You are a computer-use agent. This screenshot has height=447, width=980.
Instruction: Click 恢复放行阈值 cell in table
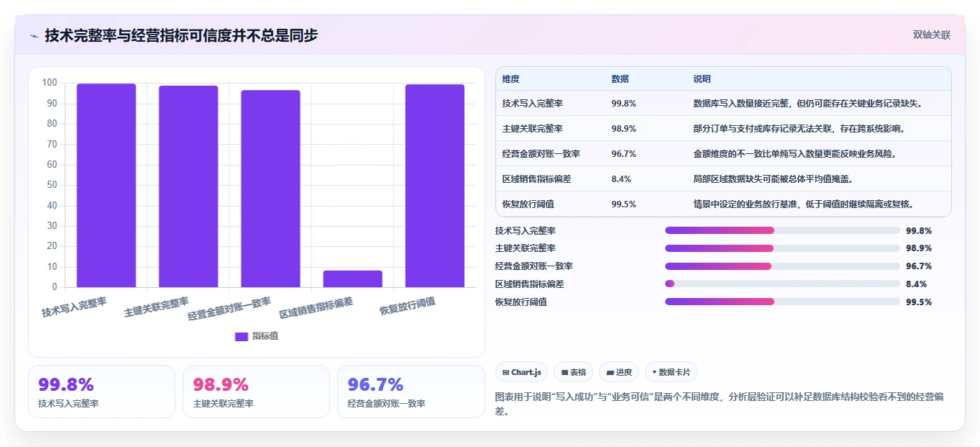pos(528,204)
